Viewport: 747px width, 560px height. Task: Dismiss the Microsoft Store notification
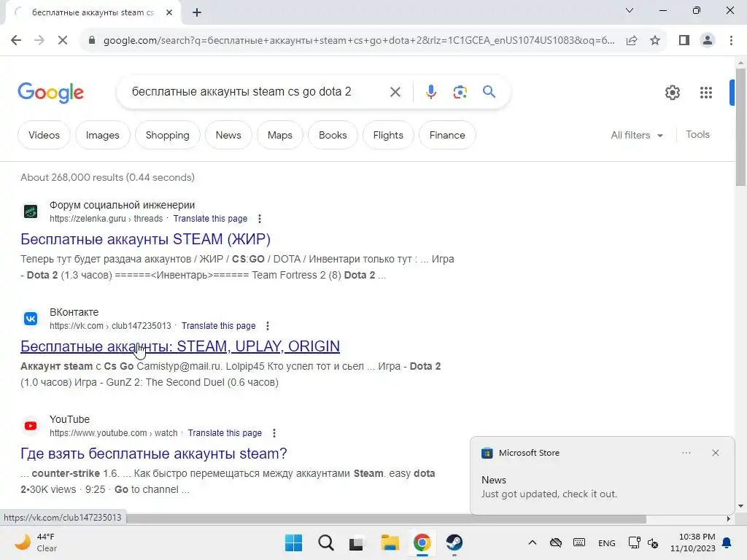click(x=715, y=453)
